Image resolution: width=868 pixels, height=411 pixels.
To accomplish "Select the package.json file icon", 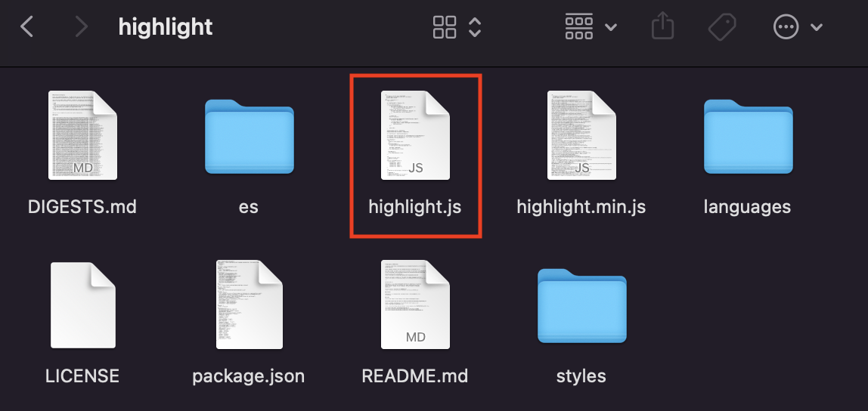I will pyautogui.click(x=249, y=304).
